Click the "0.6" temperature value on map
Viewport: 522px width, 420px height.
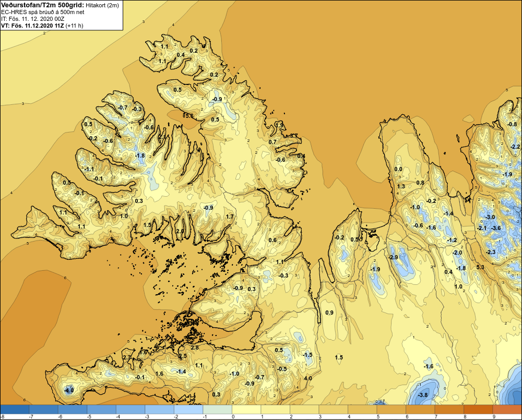272,240
